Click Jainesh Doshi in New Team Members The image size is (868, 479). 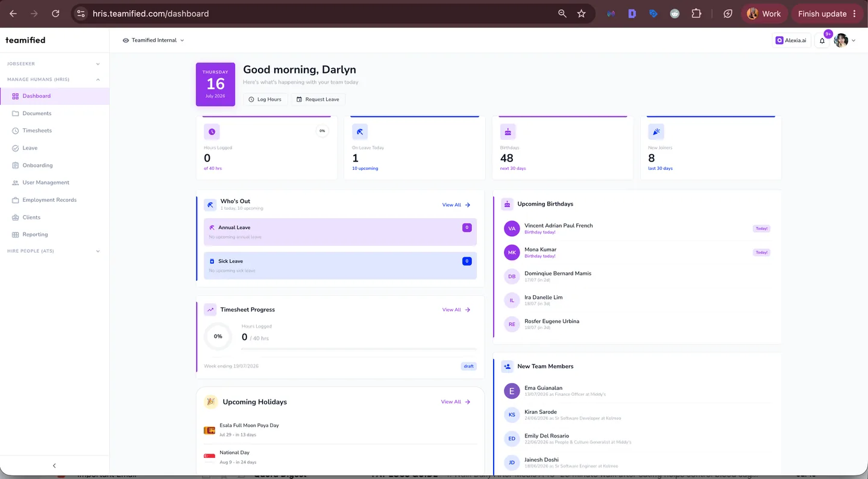[x=637, y=463]
